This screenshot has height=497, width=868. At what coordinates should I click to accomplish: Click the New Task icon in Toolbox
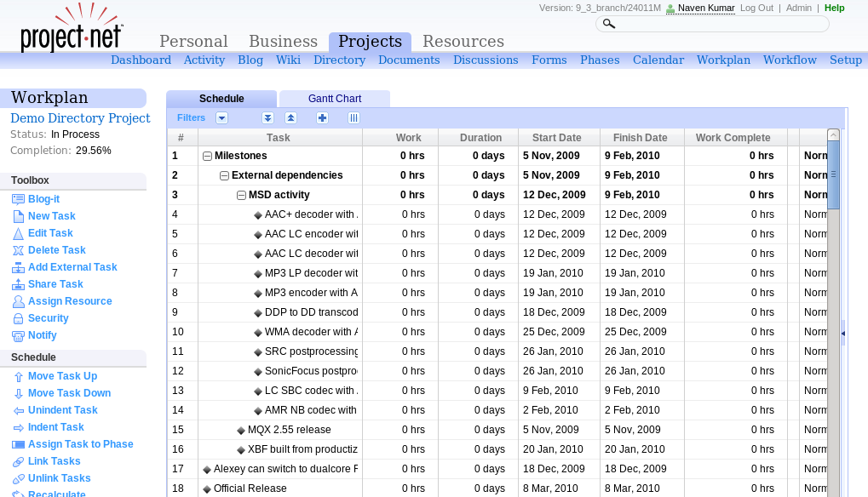click(x=18, y=216)
